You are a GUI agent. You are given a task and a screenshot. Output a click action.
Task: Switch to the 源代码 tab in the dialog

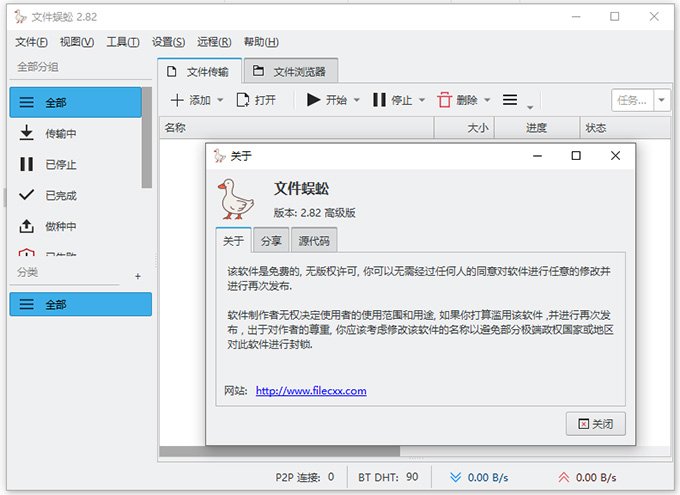(x=314, y=241)
